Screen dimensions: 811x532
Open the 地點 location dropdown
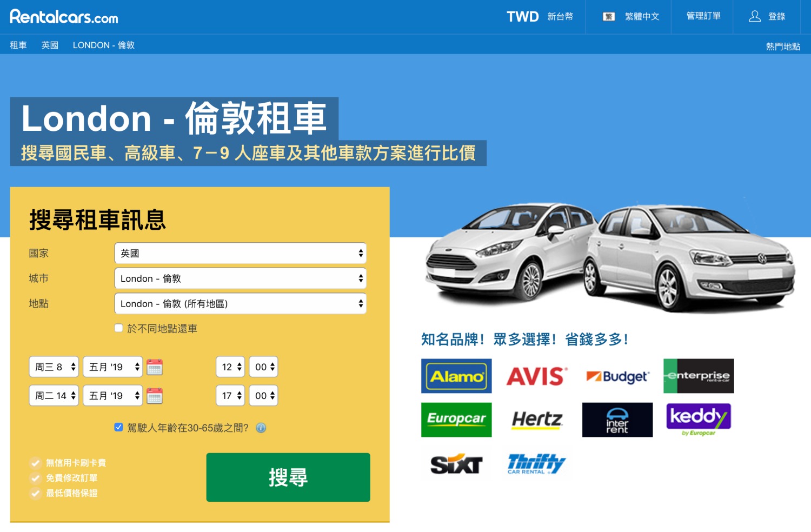[241, 304]
